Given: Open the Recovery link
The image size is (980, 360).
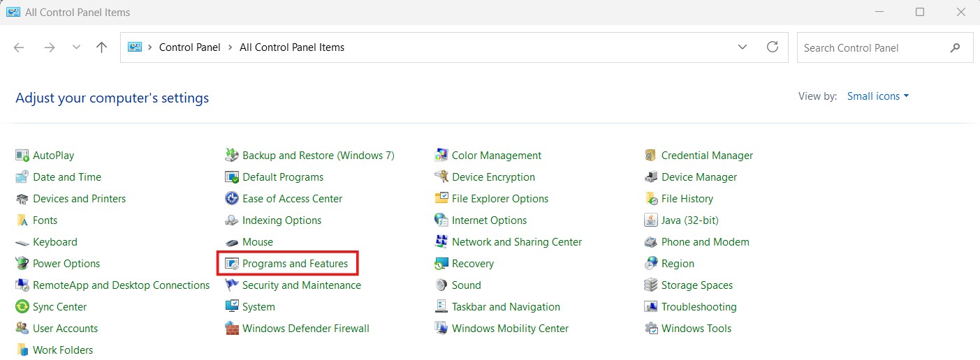Looking at the screenshot, I should click(473, 264).
